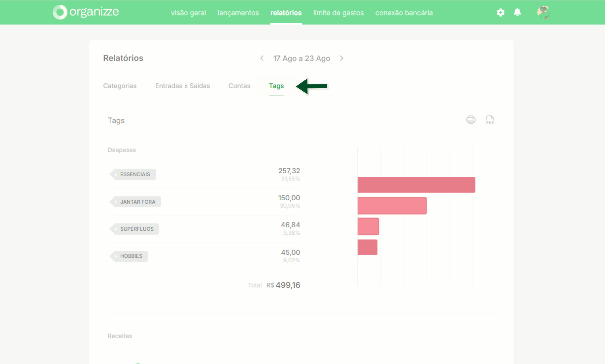Go to the previous week

pyautogui.click(x=262, y=58)
